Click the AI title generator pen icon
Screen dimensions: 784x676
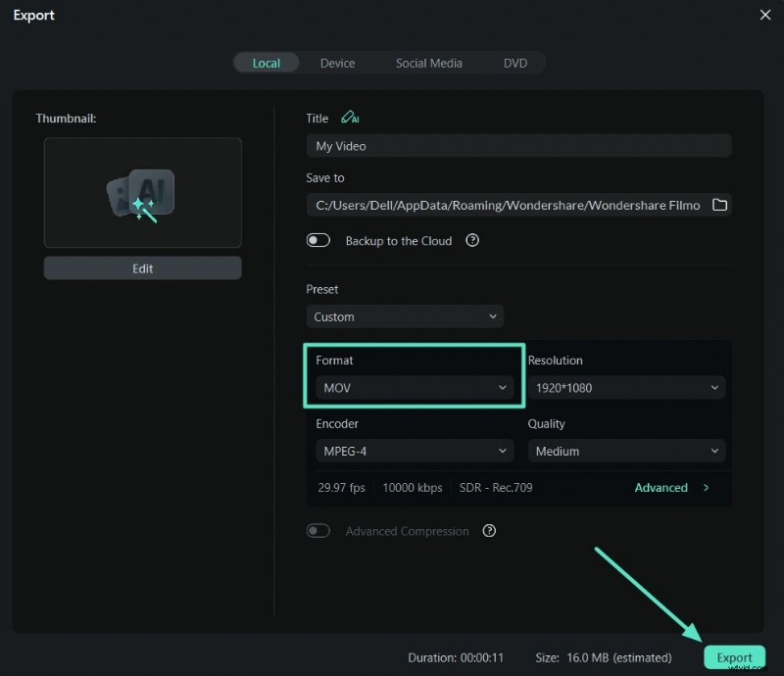point(350,118)
